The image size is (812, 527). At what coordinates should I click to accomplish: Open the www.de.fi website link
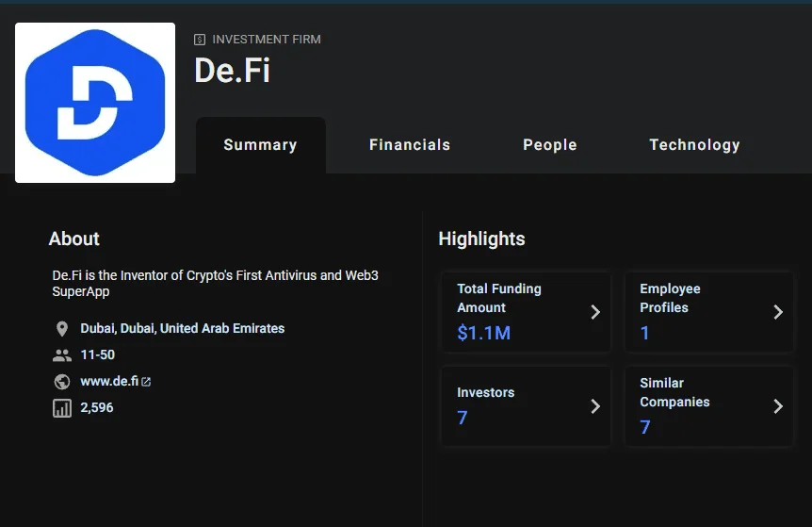coord(109,382)
